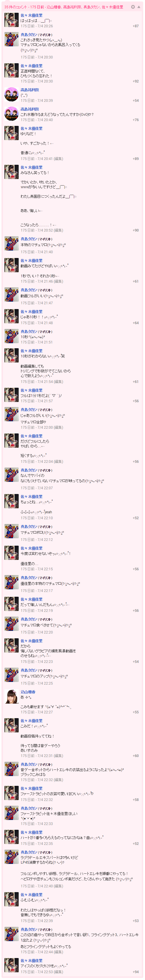Click the +87 count on first comment
The height and width of the screenshot is (980, 145).
[x=136, y=26]
